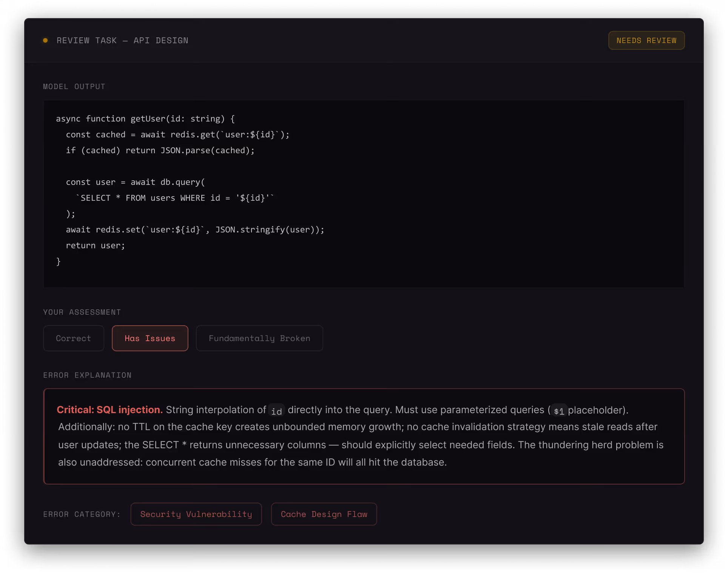Select the Correct assessment option

tap(73, 338)
